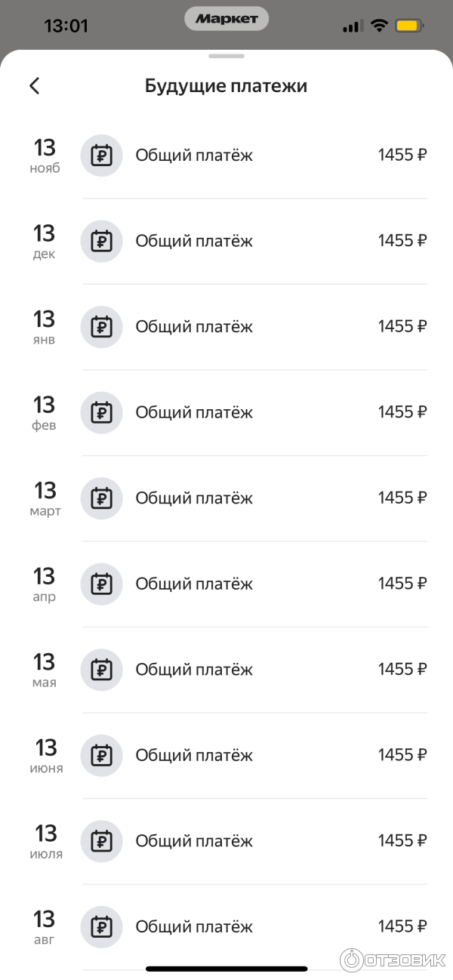Click the ruble icon beside 13 март entry
453x980 pixels.
point(101,498)
